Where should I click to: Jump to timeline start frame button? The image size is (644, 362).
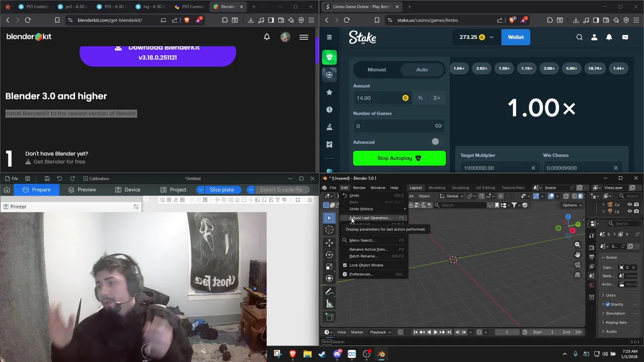point(416,332)
